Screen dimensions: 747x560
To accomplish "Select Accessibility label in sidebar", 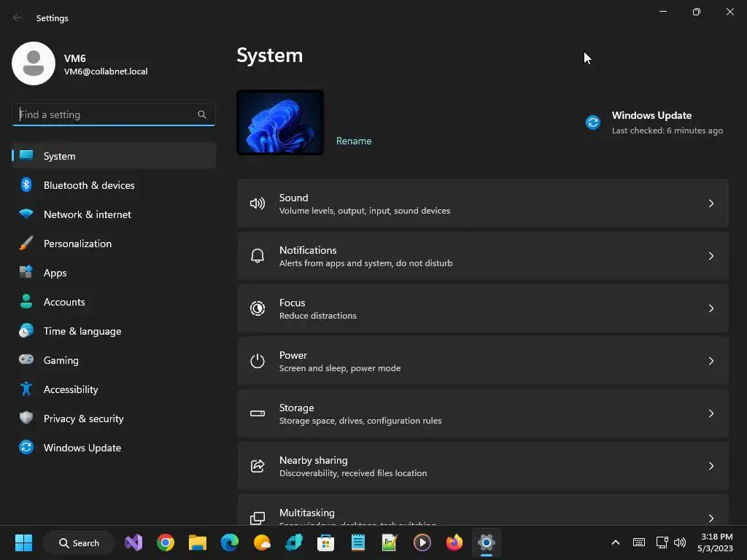I will (x=71, y=389).
